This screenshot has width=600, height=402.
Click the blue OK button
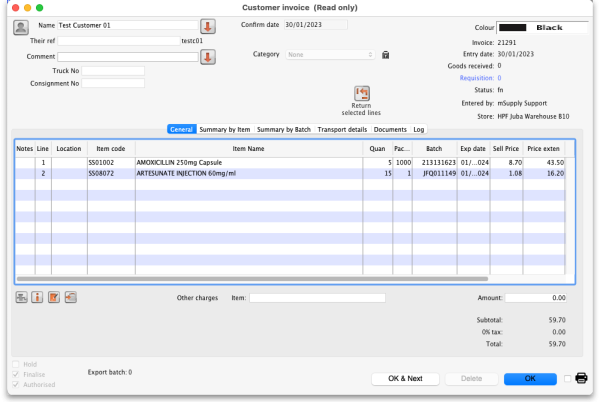click(x=530, y=379)
